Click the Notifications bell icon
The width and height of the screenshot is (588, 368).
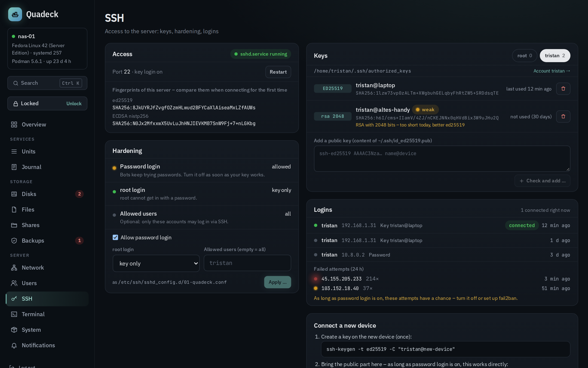coord(14,345)
